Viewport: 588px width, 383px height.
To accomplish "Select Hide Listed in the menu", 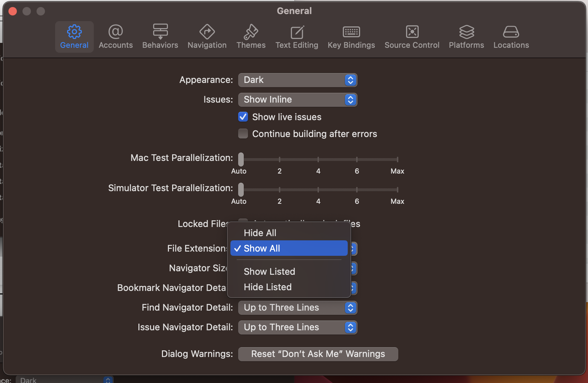I will (289, 287).
